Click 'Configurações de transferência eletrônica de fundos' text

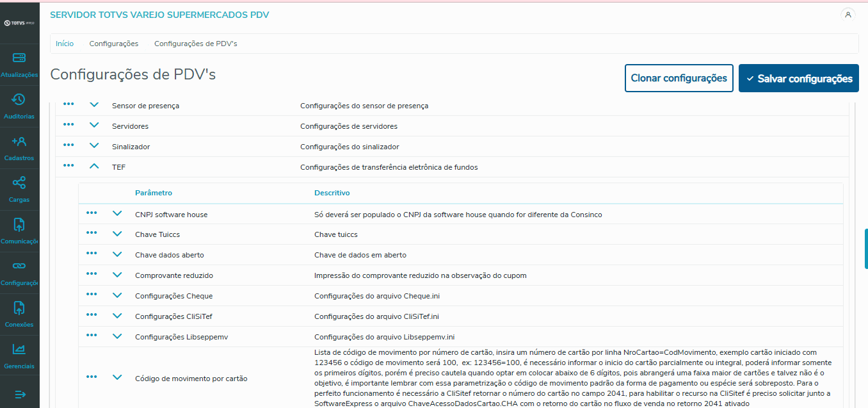(x=389, y=167)
